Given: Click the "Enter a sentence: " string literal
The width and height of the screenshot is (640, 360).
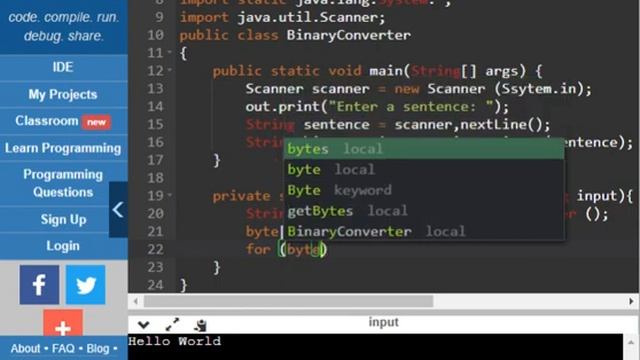Looking at the screenshot, I should (411, 107).
